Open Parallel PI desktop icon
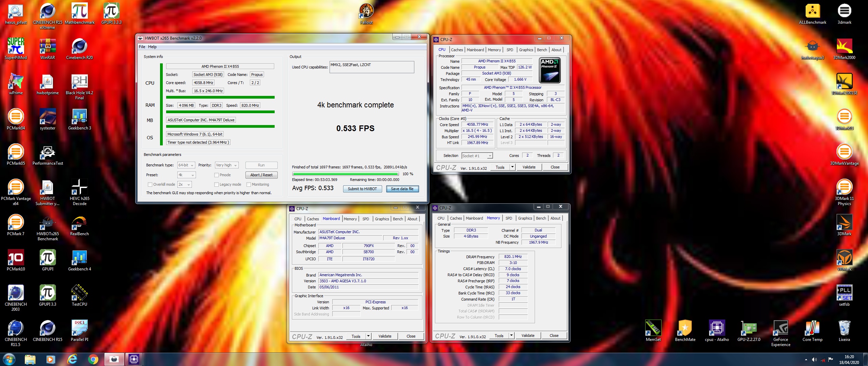868x366 pixels. click(79, 330)
